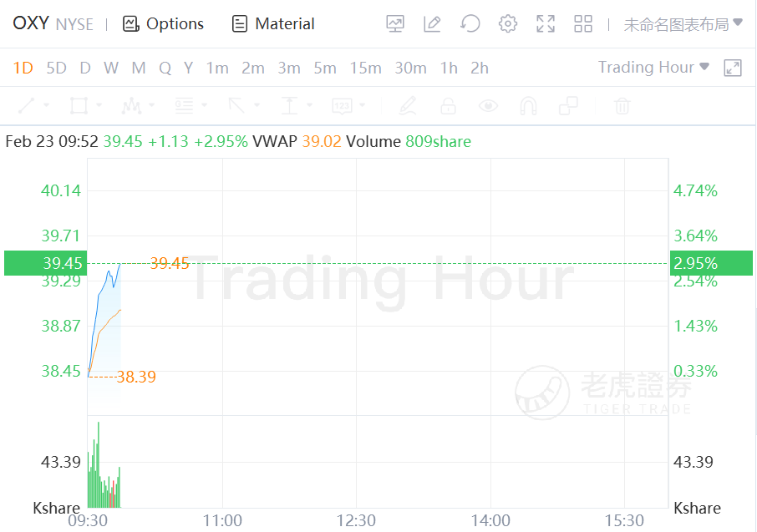Expand the line drawing tool dropdown arrow
Viewport: 757px width, 532px height.
(x=46, y=106)
